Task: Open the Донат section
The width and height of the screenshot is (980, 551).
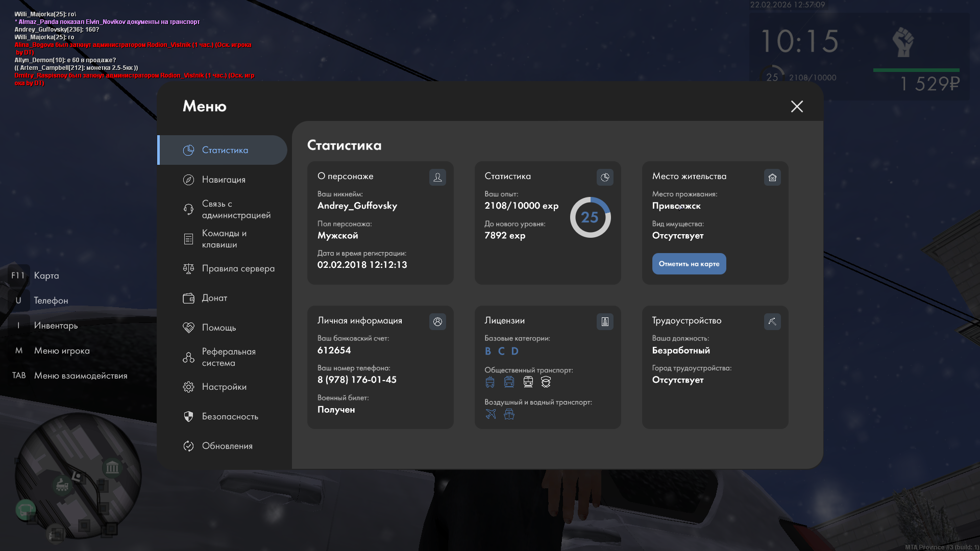Action: (214, 298)
